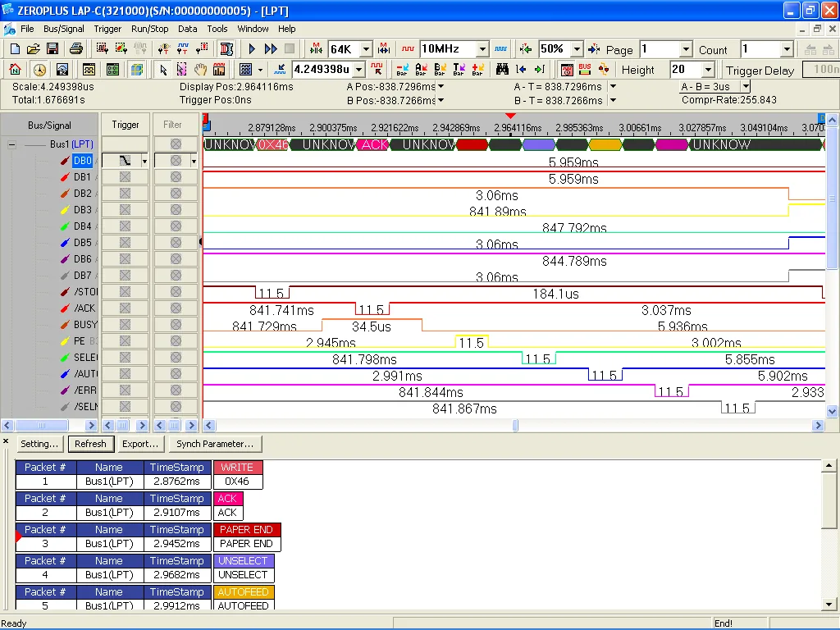Click the Print icon

tap(76, 49)
